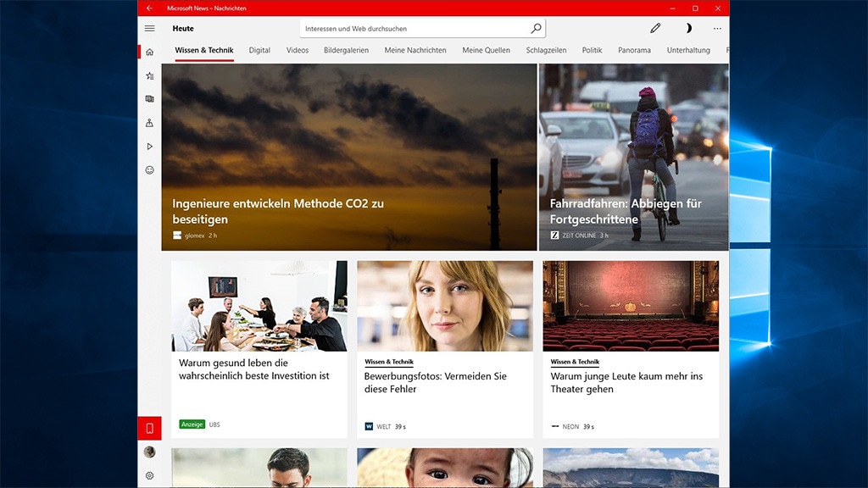Open the hamburger navigation menu

150,28
